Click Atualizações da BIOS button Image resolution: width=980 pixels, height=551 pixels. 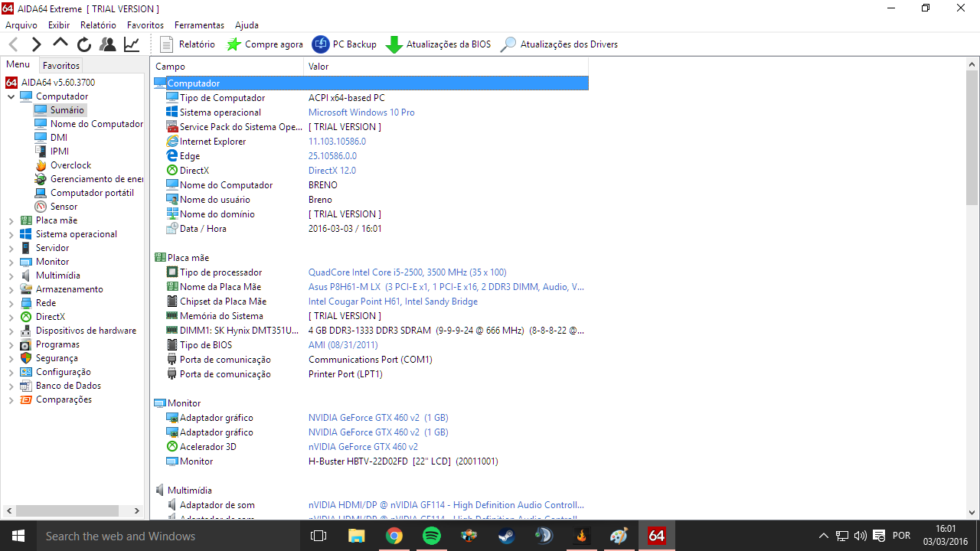(x=438, y=44)
